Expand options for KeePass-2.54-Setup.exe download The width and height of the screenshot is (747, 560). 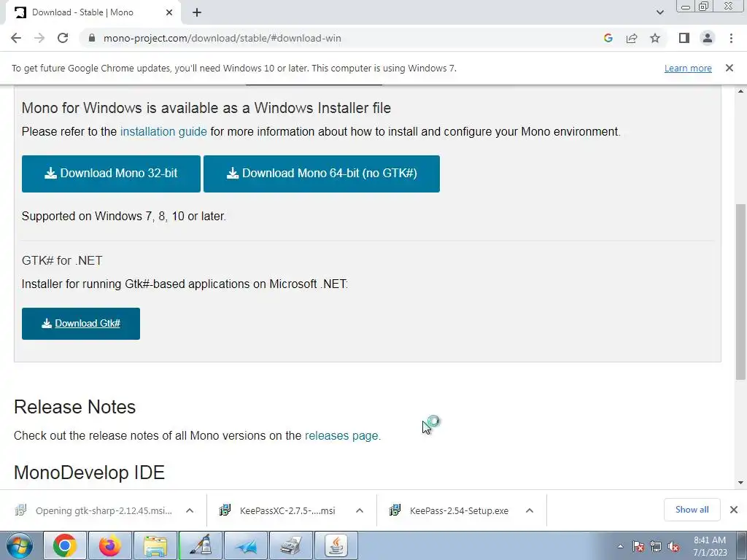click(x=530, y=510)
